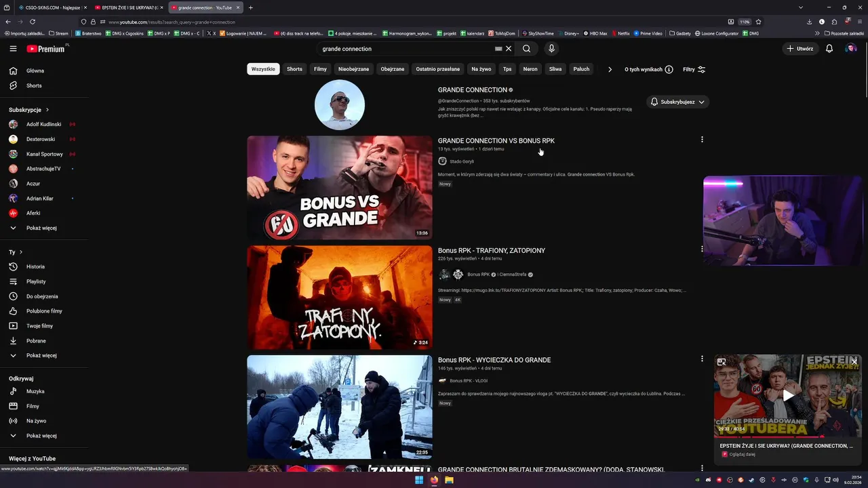The width and height of the screenshot is (868, 488).
Task: Open Historia in the sidebar
Action: click(x=44, y=266)
